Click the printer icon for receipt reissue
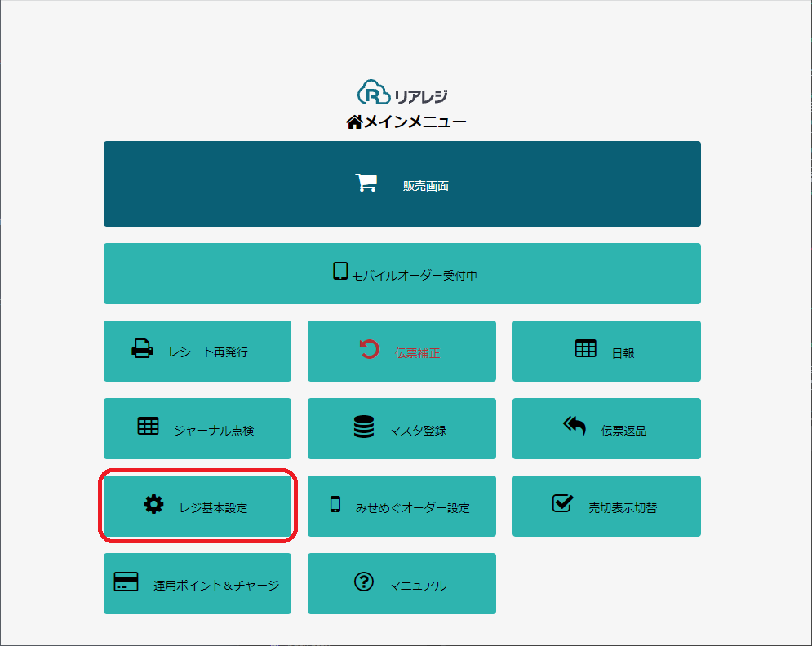The image size is (812, 646). tap(142, 348)
